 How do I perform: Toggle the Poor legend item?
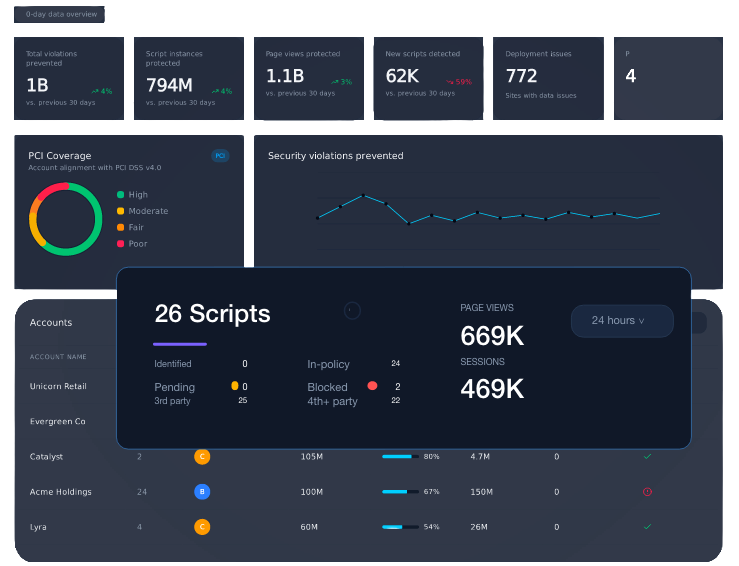(x=132, y=244)
